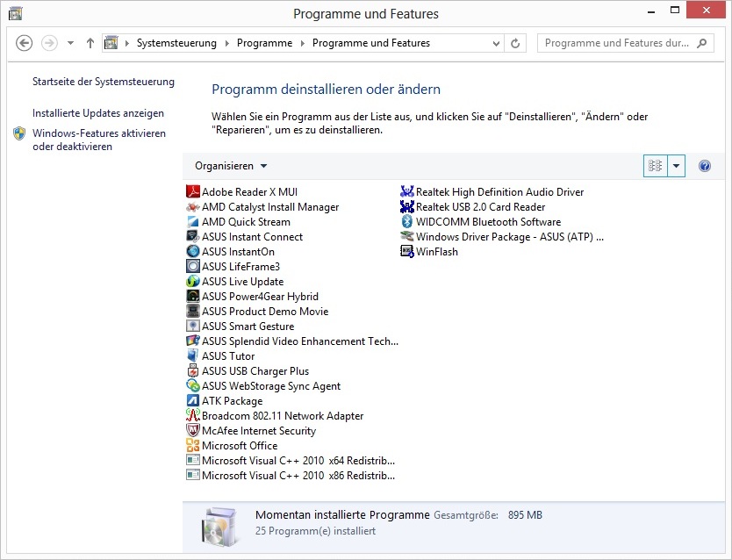Click the WIDCOMM Bluetooth Software icon

tap(407, 222)
